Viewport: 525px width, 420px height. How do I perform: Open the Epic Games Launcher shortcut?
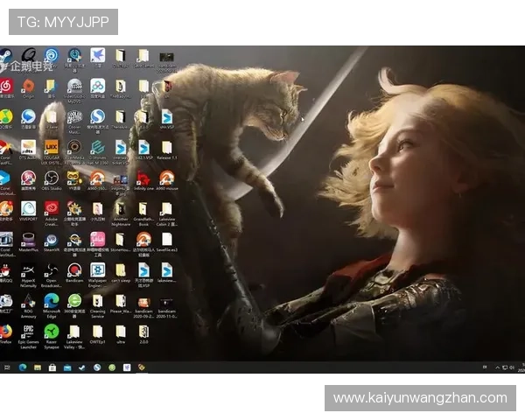click(x=28, y=332)
